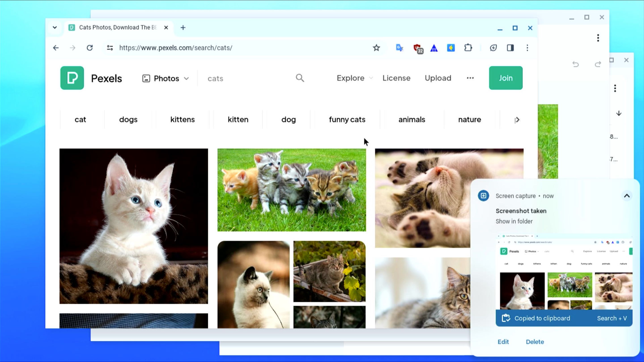Open Chrome's three-dot menu

pos(527,48)
